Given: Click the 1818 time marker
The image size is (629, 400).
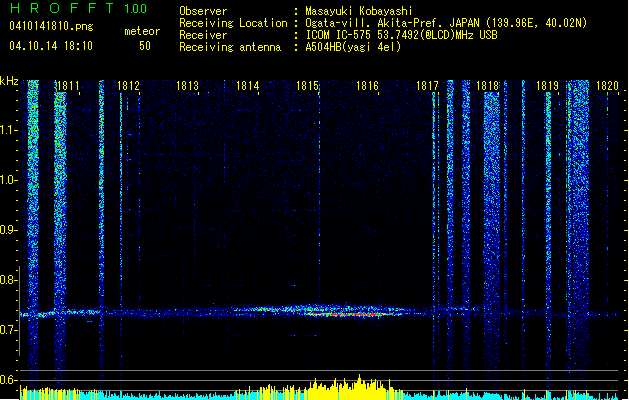Looking at the screenshot, I should point(487,86).
